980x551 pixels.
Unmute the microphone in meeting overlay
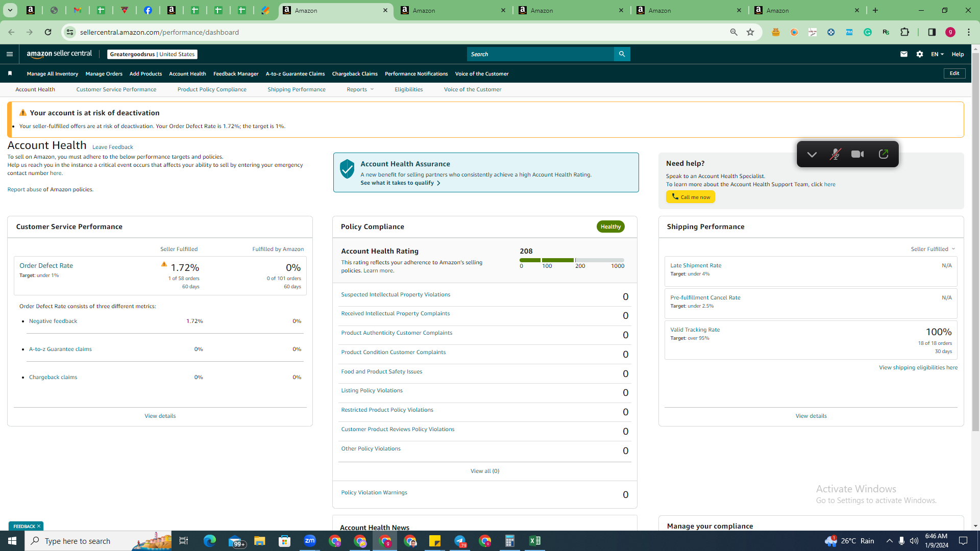click(x=835, y=154)
